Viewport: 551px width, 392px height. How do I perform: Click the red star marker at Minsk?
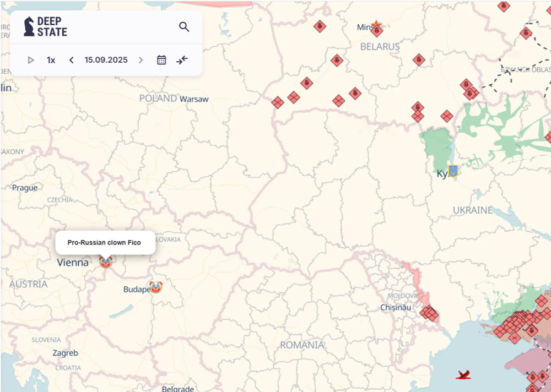pos(376,25)
